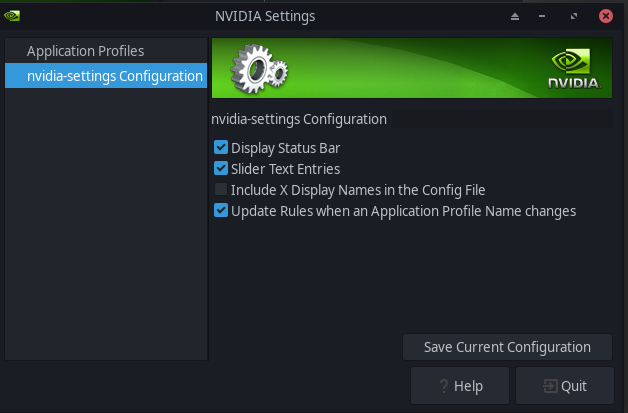The width and height of the screenshot is (628, 413).
Task: Click the nvidia-settings Configuration section heading
Action: 299,119
